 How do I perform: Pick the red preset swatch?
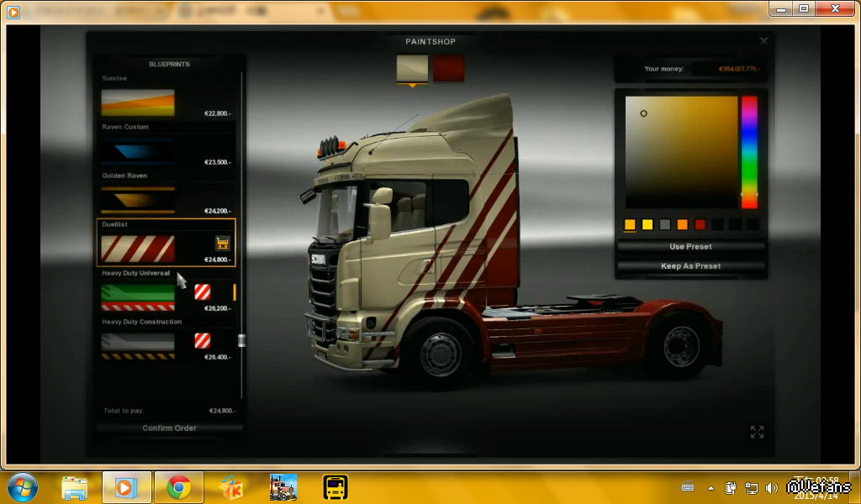tap(700, 224)
